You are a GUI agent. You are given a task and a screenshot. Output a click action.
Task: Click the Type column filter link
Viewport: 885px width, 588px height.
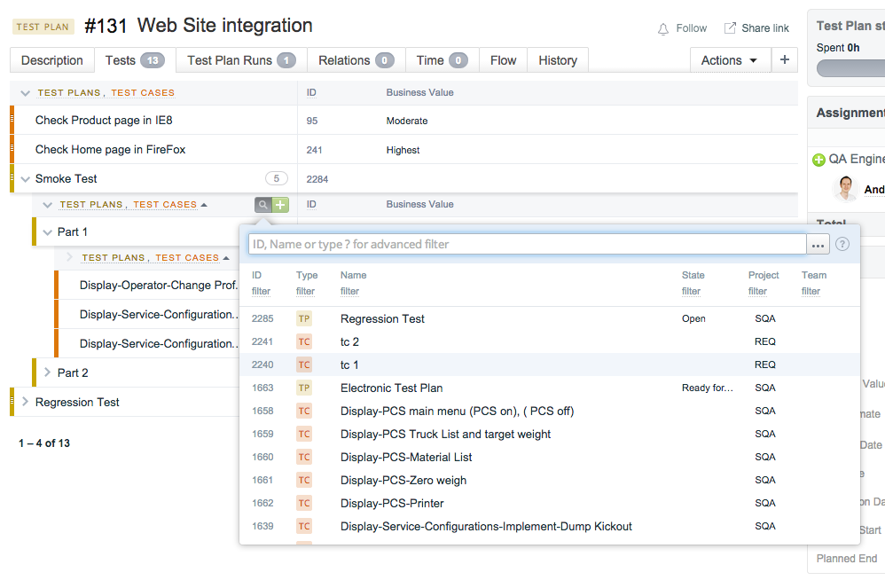tap(305, 291)
